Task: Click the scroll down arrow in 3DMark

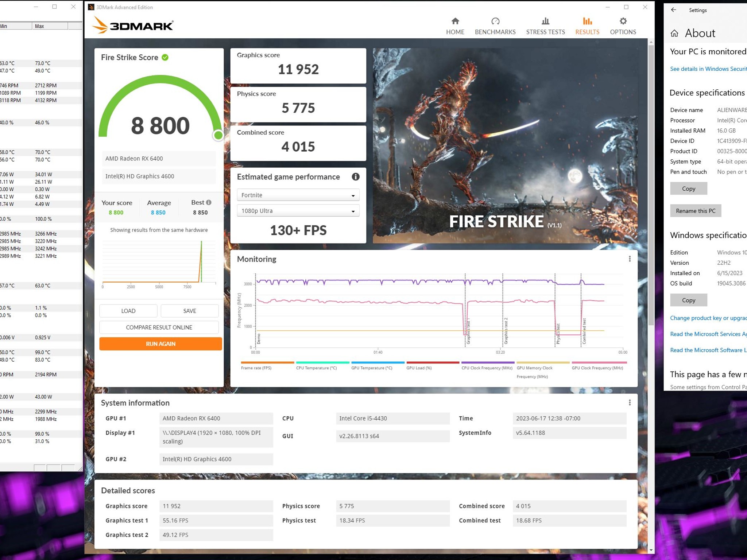Action: [651, 550]
